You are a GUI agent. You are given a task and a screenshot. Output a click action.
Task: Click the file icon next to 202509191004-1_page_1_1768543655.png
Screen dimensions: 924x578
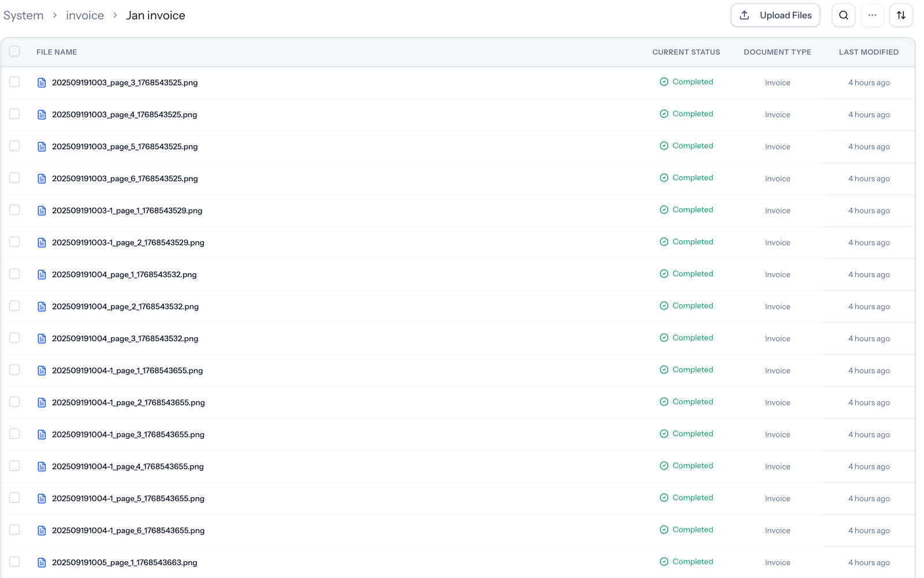coord(42,370)
